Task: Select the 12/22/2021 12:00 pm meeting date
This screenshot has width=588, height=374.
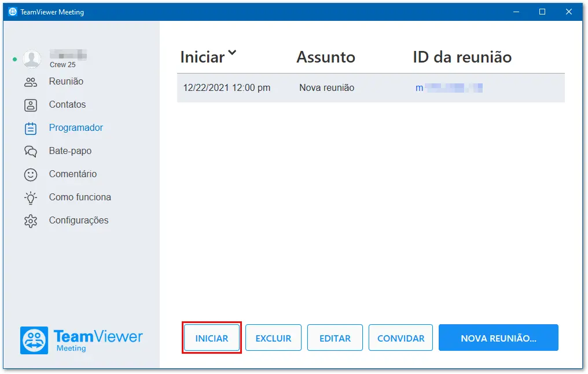Action: 226,88
